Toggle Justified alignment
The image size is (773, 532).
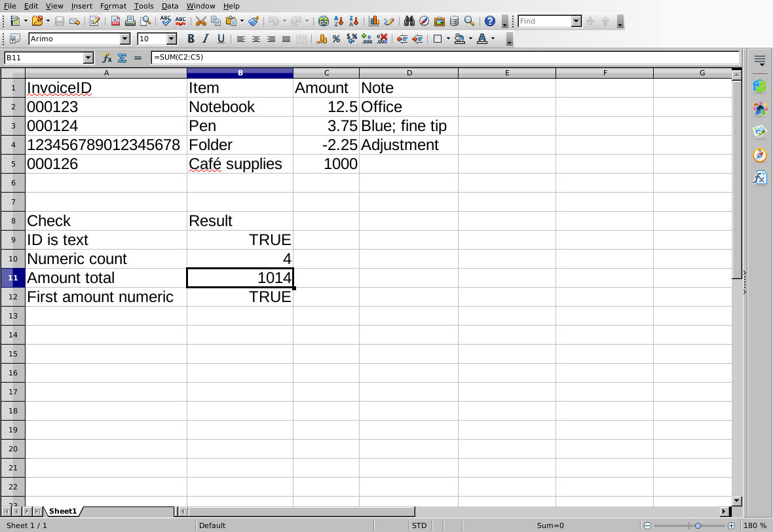[286, 39]
